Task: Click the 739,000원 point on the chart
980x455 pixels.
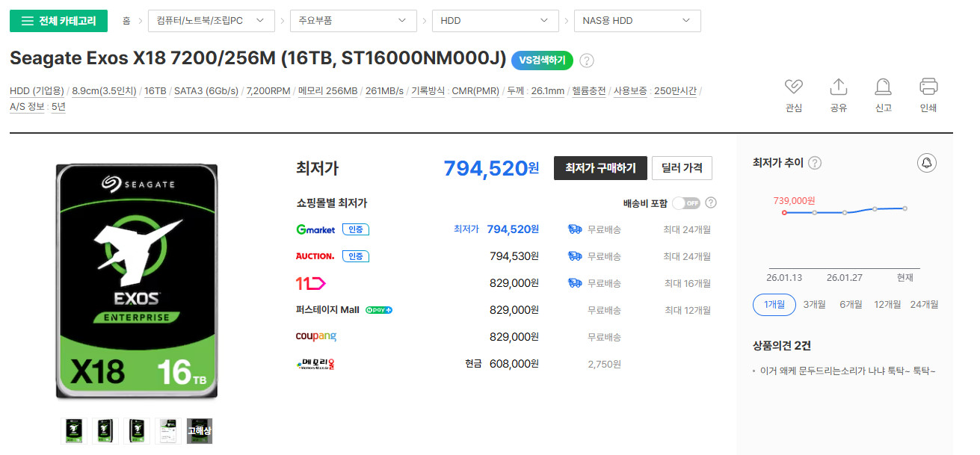Action: click(785, 212)
